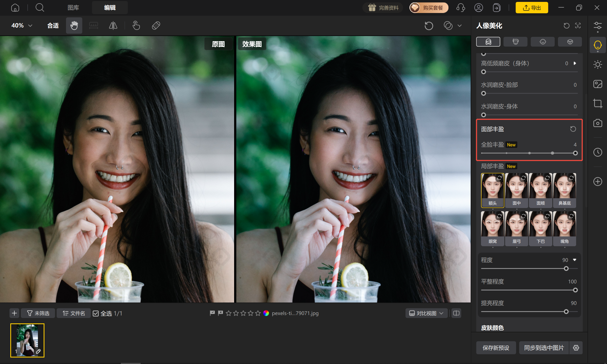Open the flip/mirror tool in toolbar
Viewport: 607px width, 364px height.
coord(113,25)
